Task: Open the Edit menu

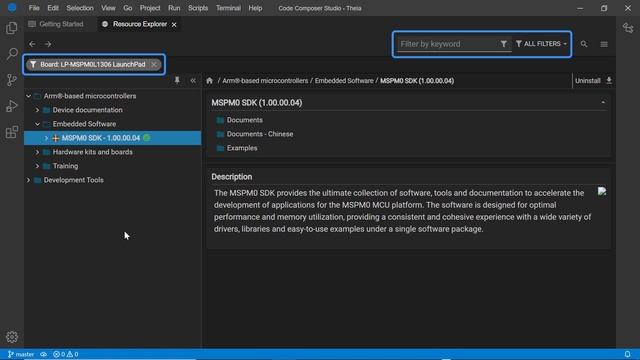Action: 53,8
